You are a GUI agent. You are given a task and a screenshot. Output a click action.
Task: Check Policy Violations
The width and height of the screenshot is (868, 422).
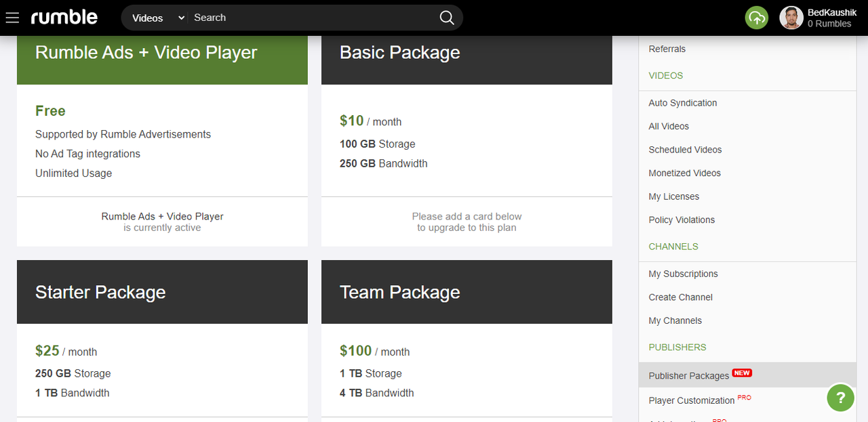coord(682,219)
